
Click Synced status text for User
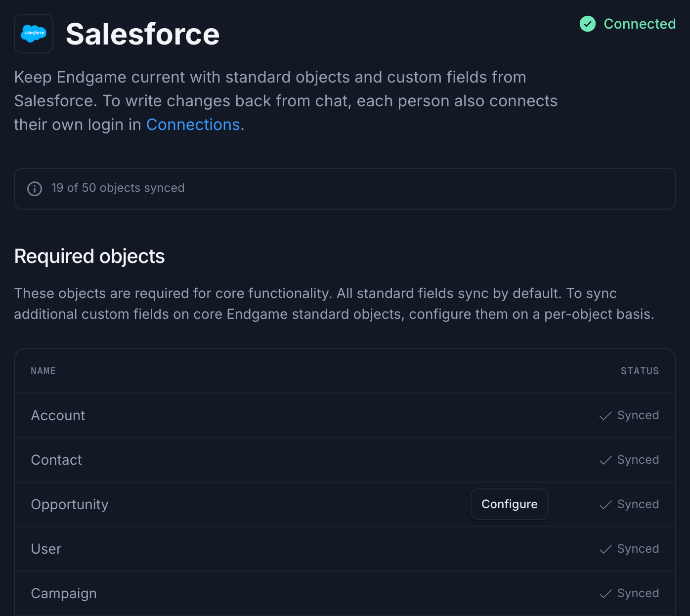[638, 549]
